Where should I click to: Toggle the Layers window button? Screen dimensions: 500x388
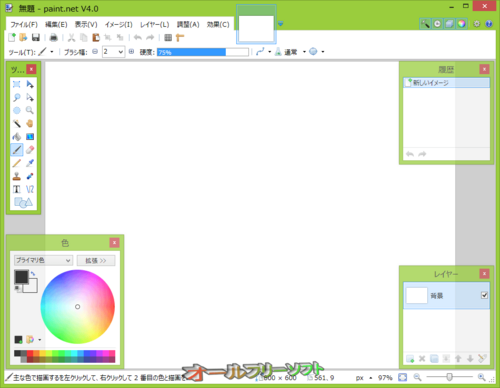(x=449, y=24)
